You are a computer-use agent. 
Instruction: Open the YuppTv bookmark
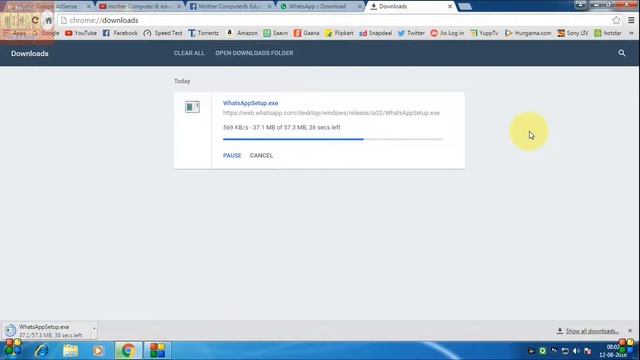484,33
